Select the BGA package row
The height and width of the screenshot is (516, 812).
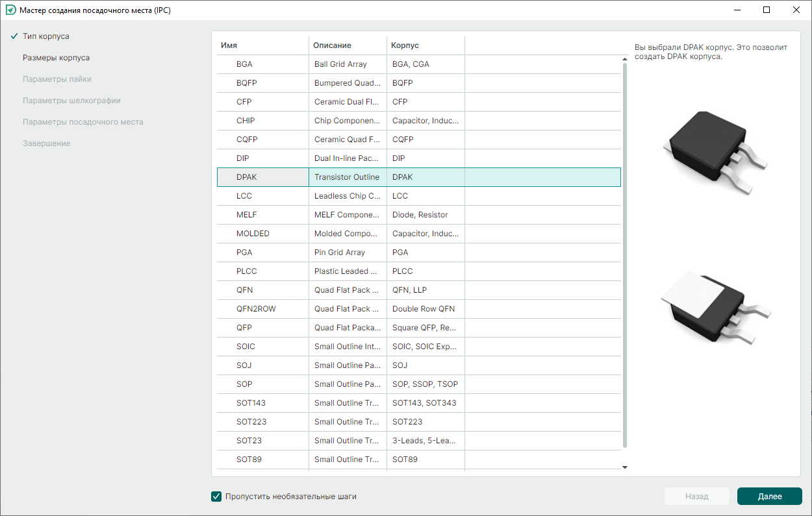244,64
